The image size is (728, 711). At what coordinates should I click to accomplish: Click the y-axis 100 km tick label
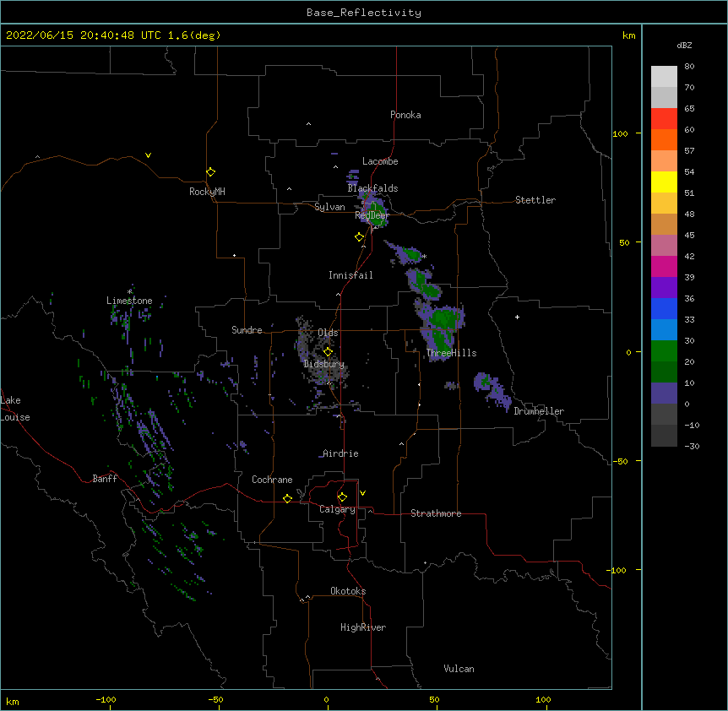[x=620, y=133]
